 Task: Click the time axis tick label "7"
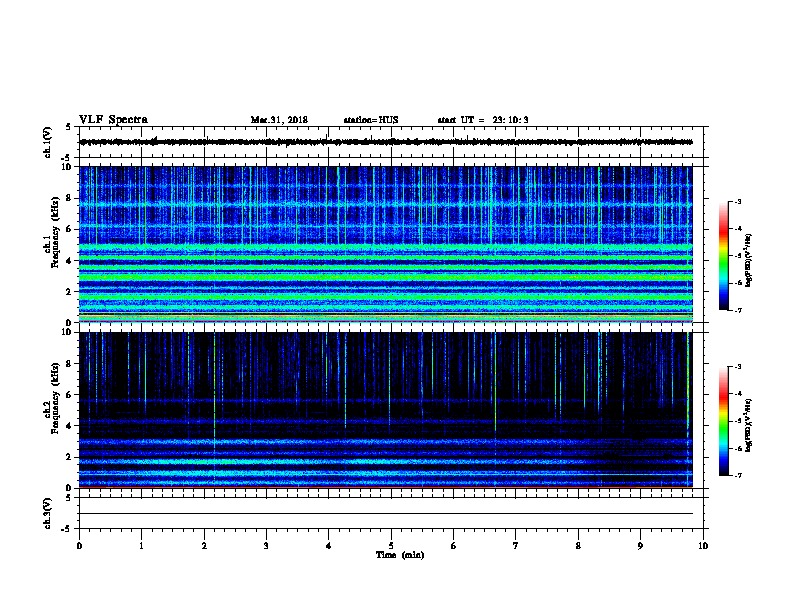click(x=516, y=545)
